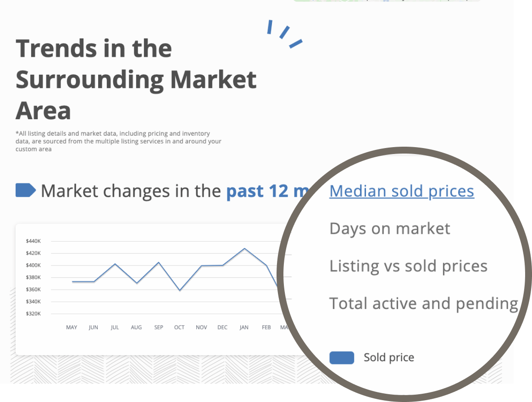Click the OCT low point on chart
The width and height of the screenshot is (532, 402).
point(180,291)
